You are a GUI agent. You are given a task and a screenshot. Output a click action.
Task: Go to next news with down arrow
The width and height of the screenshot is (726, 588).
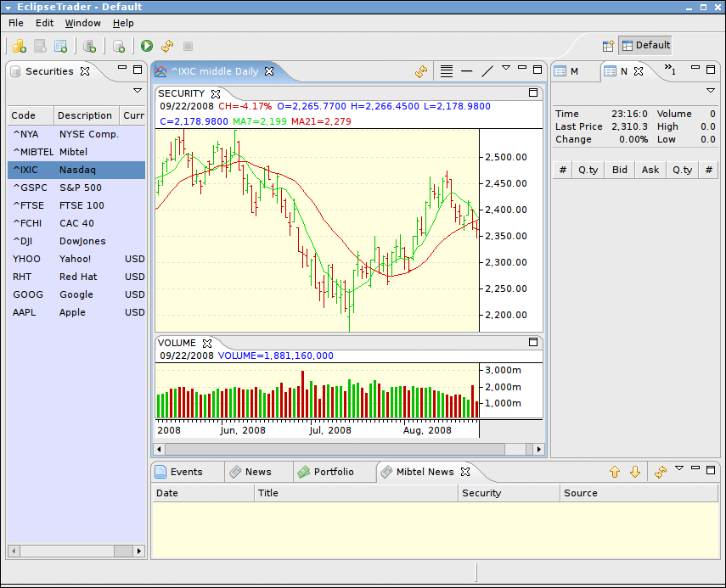tap(635, 472)
